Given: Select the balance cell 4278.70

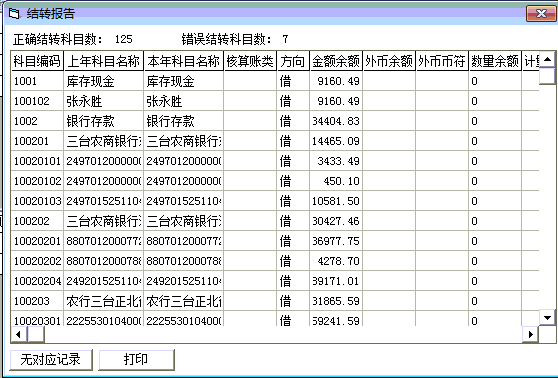Looking at the screenshot, I should [336, 261].
